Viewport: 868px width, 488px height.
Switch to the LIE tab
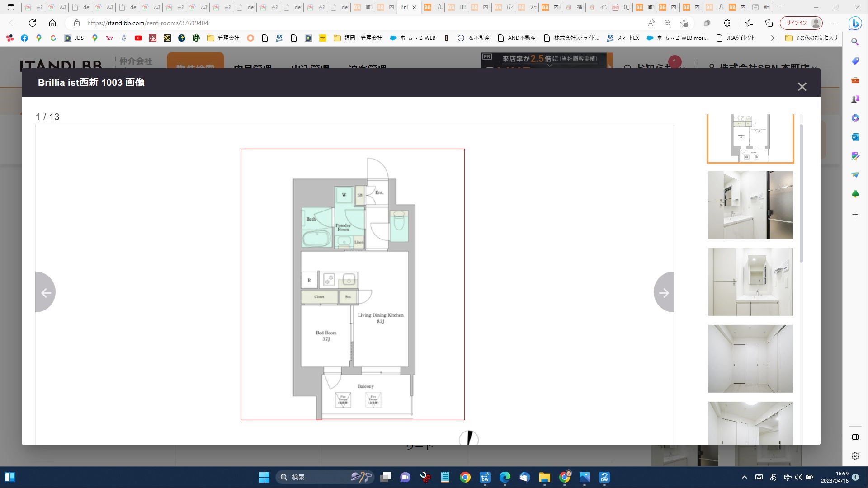click(457, 7)
